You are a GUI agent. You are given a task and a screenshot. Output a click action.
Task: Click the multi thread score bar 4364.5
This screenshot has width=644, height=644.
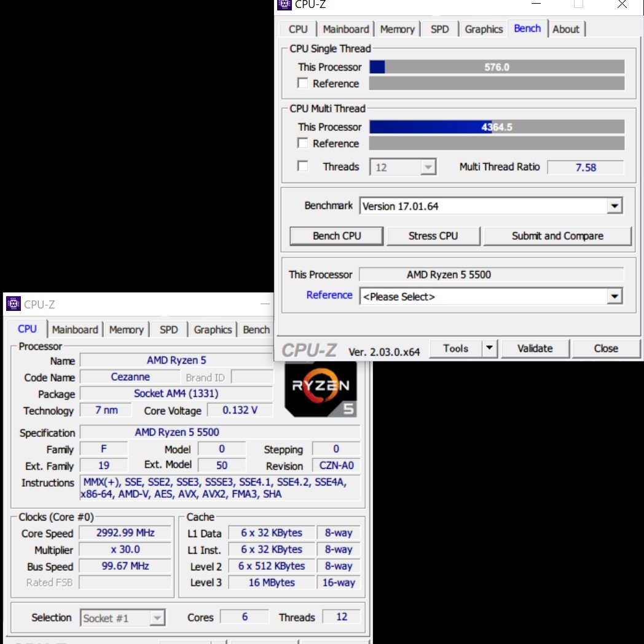click(x=497, y=127)
